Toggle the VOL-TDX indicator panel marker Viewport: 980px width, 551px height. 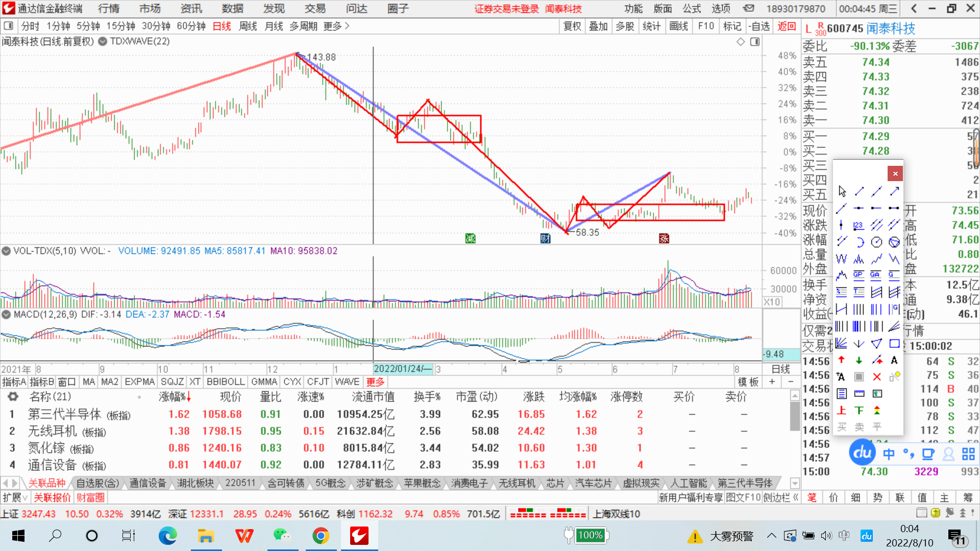coord(6,251)
